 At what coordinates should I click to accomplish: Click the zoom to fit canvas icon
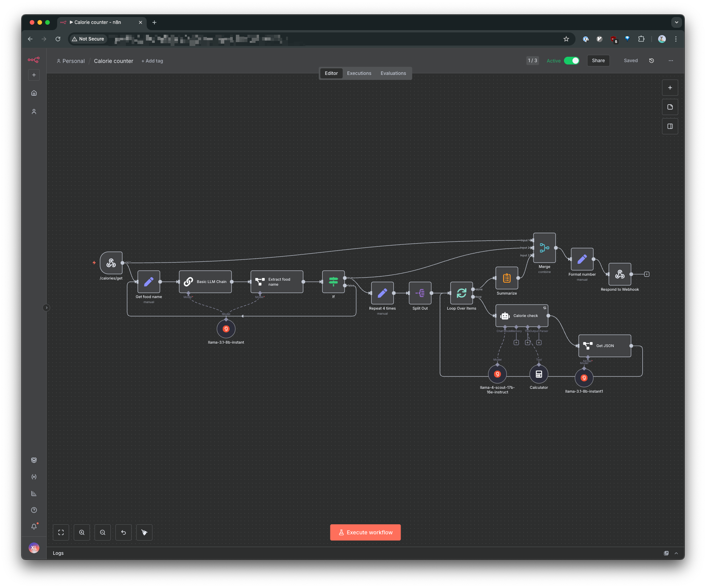tap(61, 532)
